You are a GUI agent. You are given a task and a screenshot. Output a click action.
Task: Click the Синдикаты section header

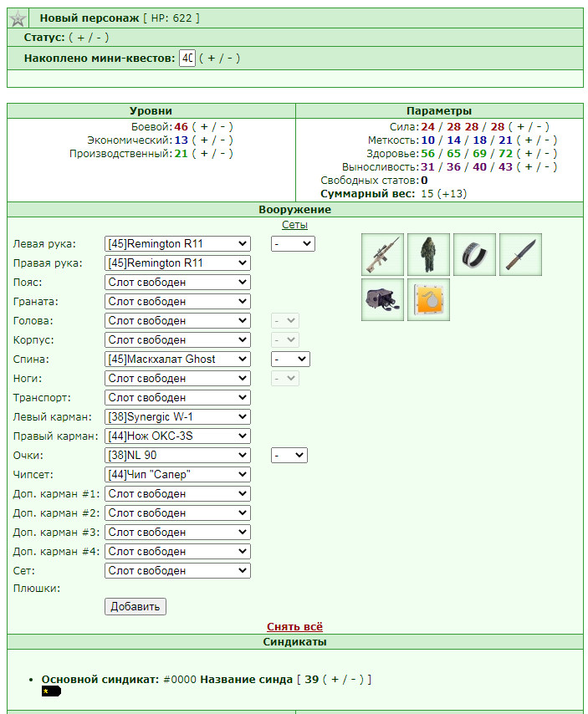coord(295,642)
